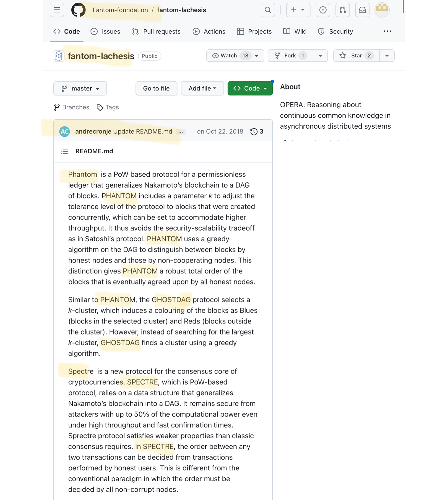Click the Watch button

click(235, 56)
